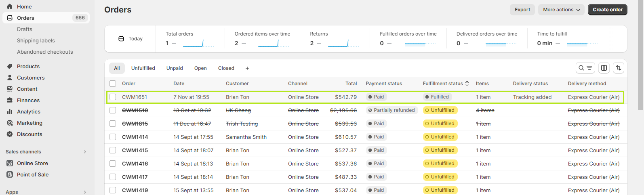Image resolution: width=644 pixels, height=195 pixels.
Task: Open Point of Sale channel
Action: tap(33, 174)
